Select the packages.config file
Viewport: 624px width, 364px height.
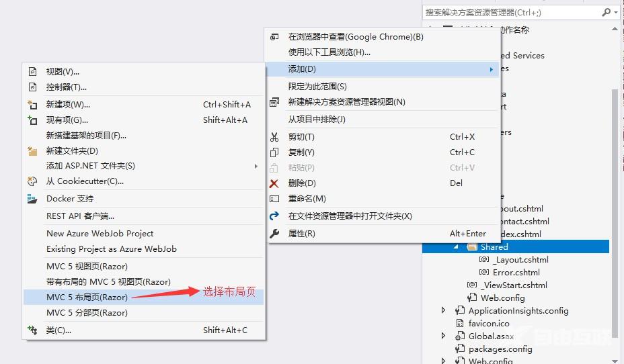point(500,349)
